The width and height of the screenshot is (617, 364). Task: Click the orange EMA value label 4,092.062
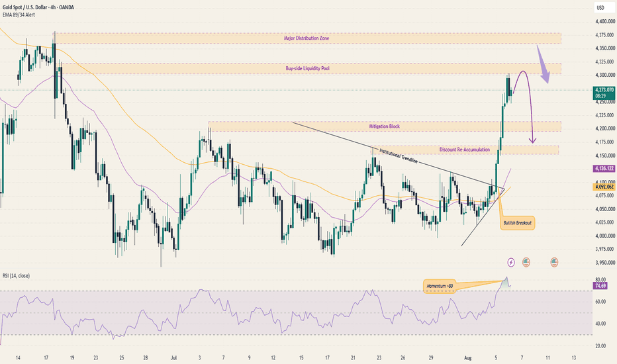(x=604, y=187)
